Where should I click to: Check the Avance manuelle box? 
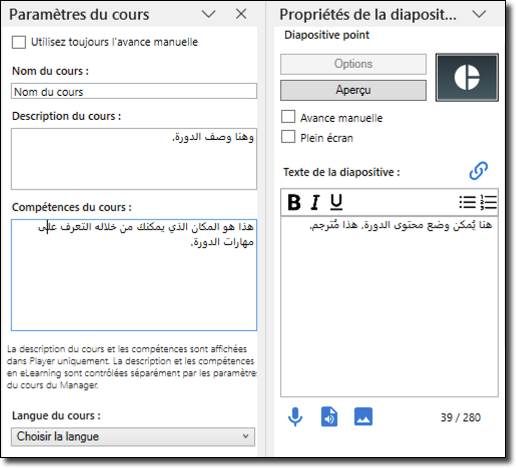coord(288,117)
